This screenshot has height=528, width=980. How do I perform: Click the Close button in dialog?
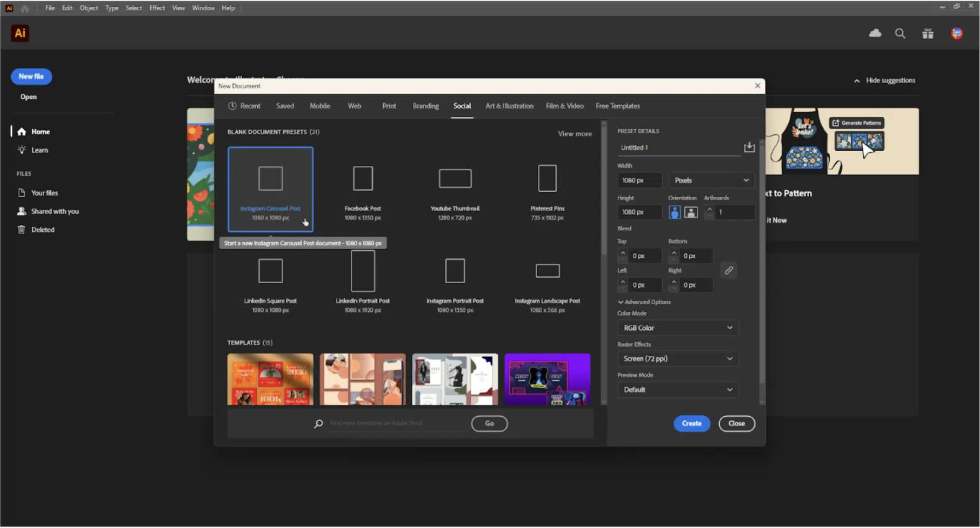(737, 424)
